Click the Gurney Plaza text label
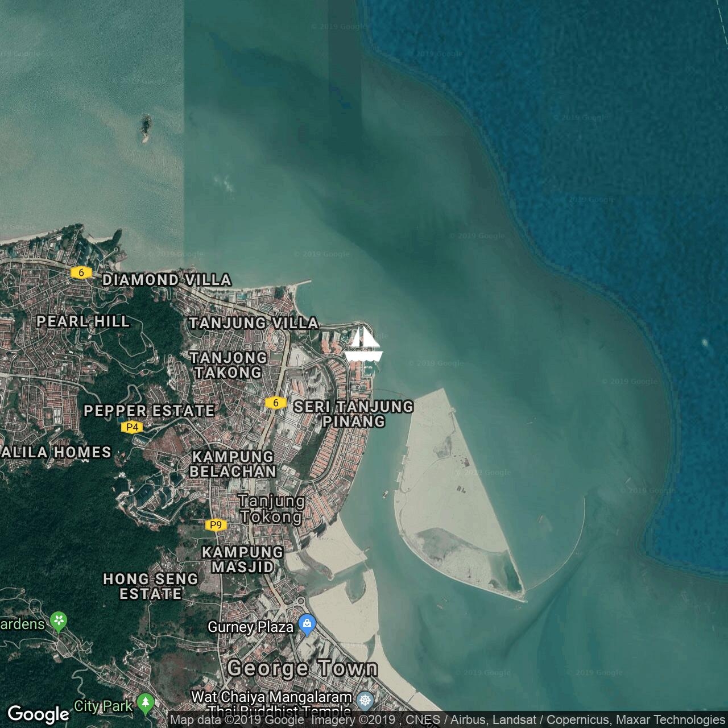This screenshot has width=728, height=728. click(250, 627)
